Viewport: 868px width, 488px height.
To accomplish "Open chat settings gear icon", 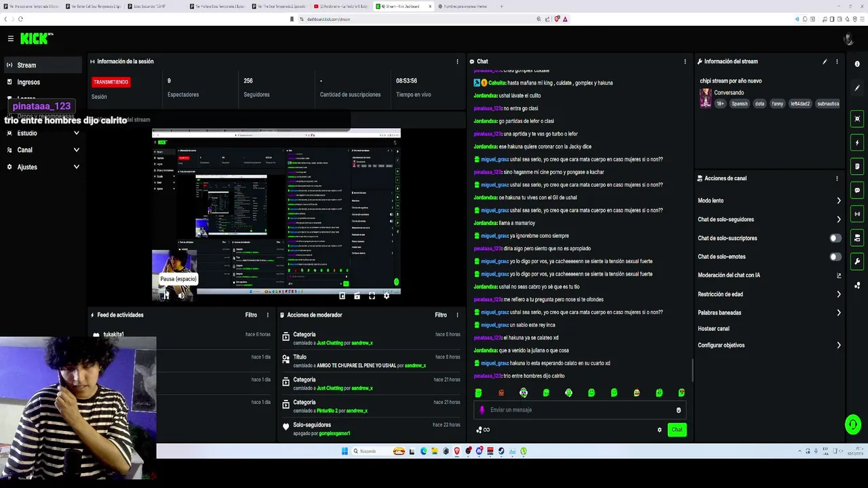I will coord(659,430).
